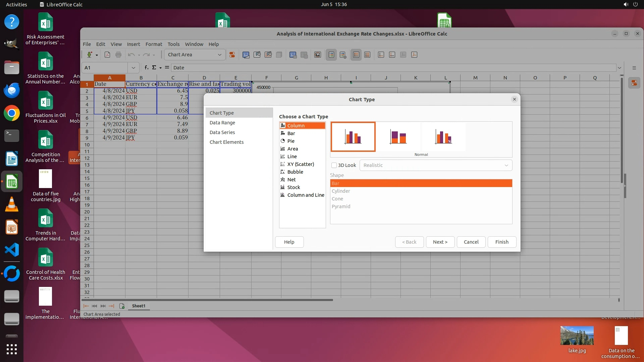Choose the XY (Scatter) chart type

(300, 164)
